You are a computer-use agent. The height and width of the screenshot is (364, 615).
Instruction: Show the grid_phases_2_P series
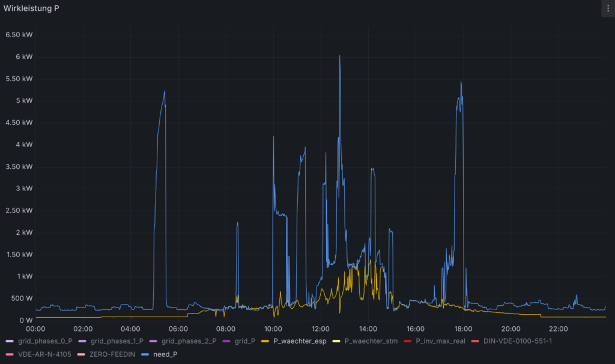click(x=189, y=341)
